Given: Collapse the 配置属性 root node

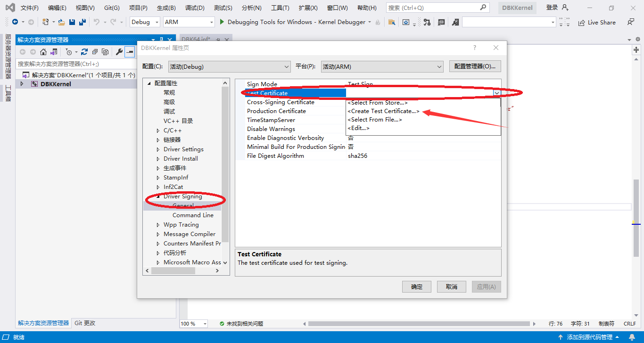Looking at the screenshot, I should pyautogui.click(x=149, y=83).
